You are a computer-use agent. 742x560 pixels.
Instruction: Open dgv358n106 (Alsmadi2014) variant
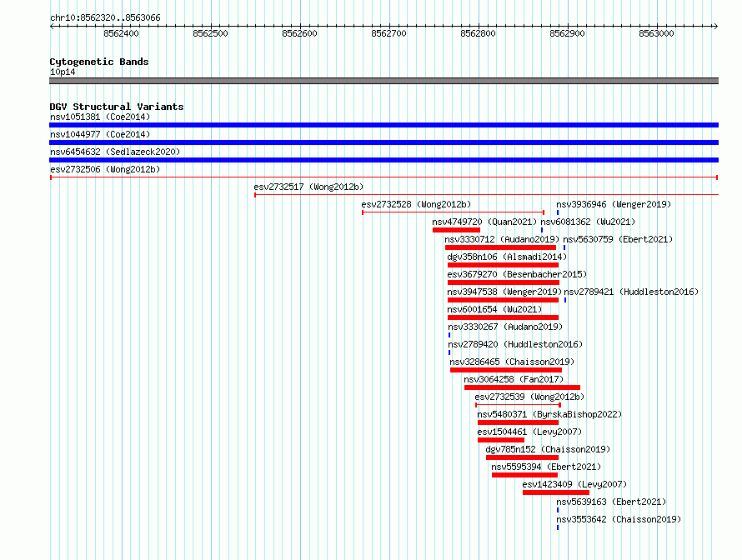507,257
